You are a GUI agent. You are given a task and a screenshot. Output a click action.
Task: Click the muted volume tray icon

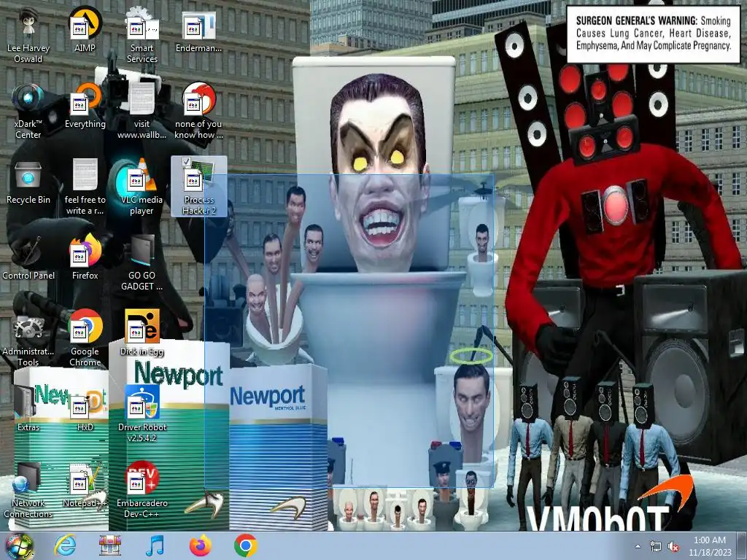[x=673, y=547]
